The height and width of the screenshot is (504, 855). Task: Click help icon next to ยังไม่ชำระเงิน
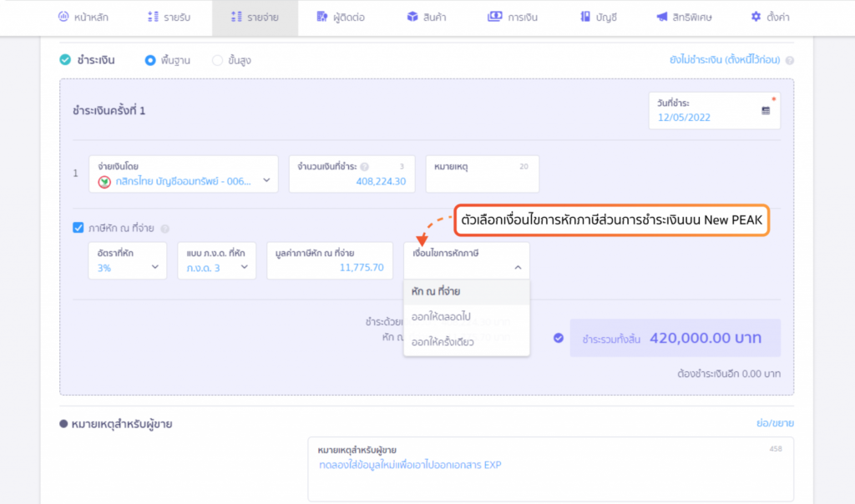pos(789,61)
